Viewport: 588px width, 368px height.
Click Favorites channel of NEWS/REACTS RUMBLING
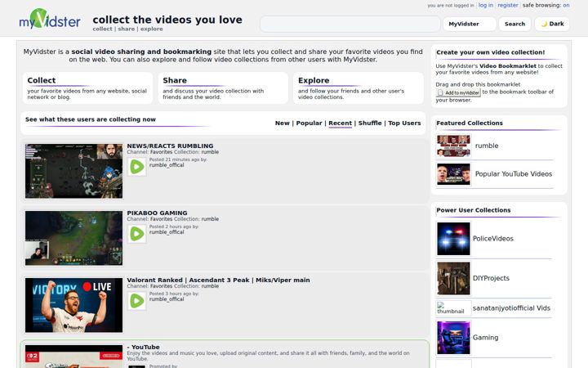[x=161, y=152]
